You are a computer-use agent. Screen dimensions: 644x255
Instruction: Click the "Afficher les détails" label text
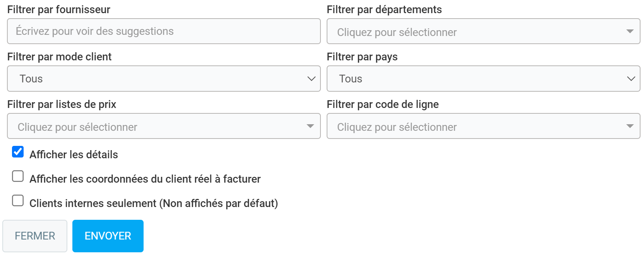coord(74,155)
